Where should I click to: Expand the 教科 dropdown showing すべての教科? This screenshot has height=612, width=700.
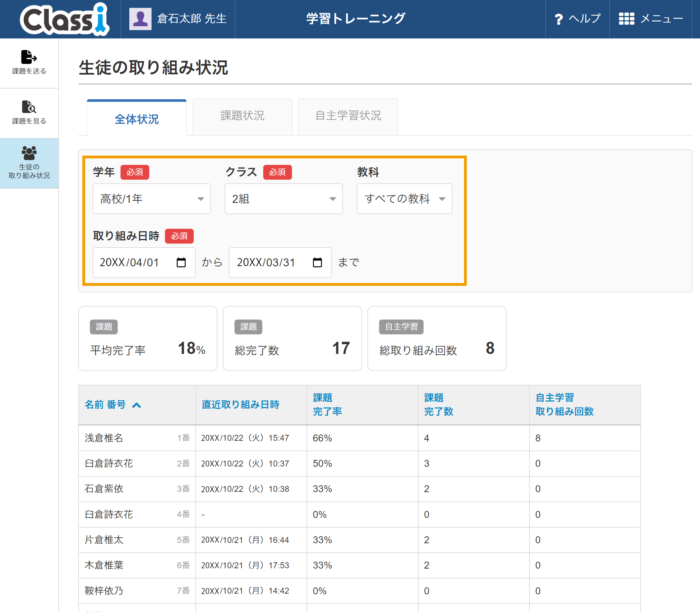coord(404,199)
